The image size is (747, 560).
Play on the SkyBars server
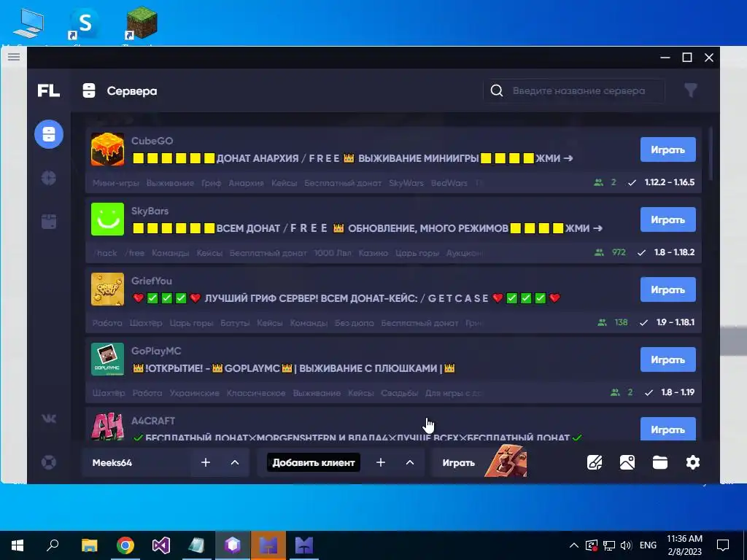pos(668,220)
